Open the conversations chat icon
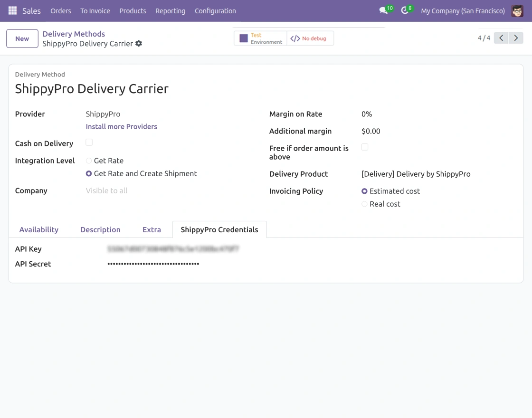The image size is (532, 418). [383, 10]
